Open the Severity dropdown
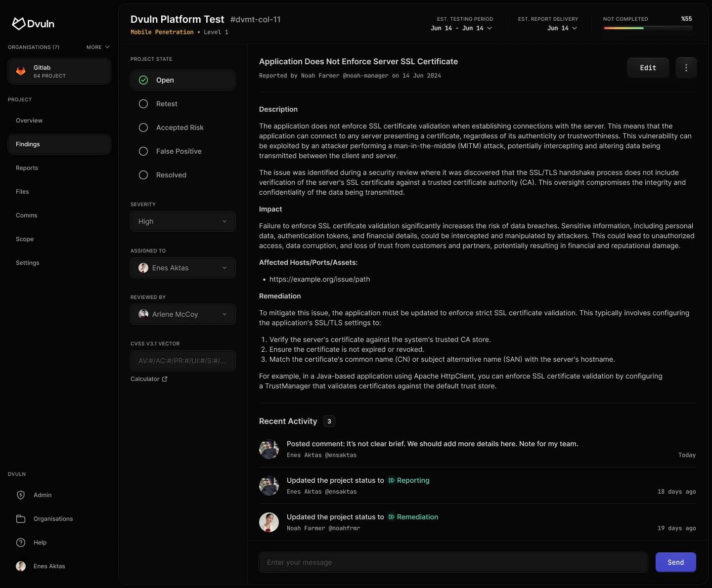Screen dimensions: 712x588 (183, 221)
